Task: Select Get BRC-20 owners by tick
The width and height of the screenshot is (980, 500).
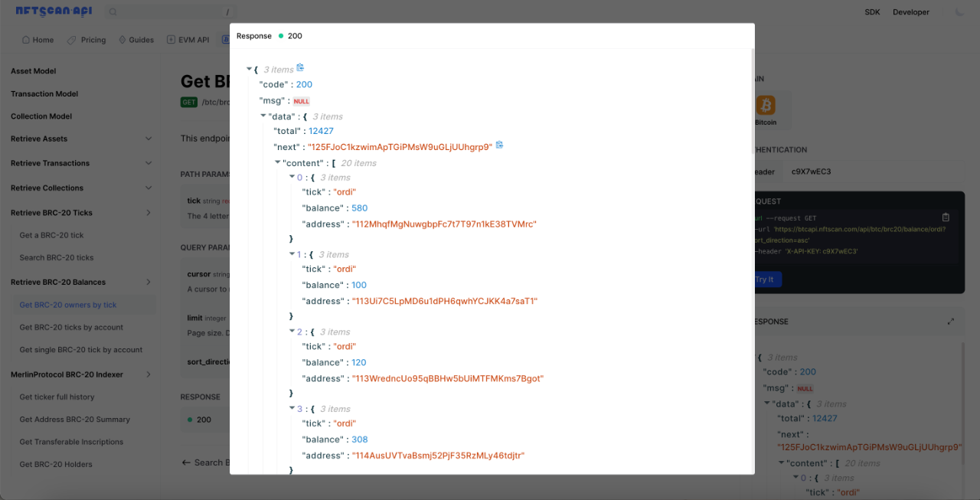Action: [68, 305]
